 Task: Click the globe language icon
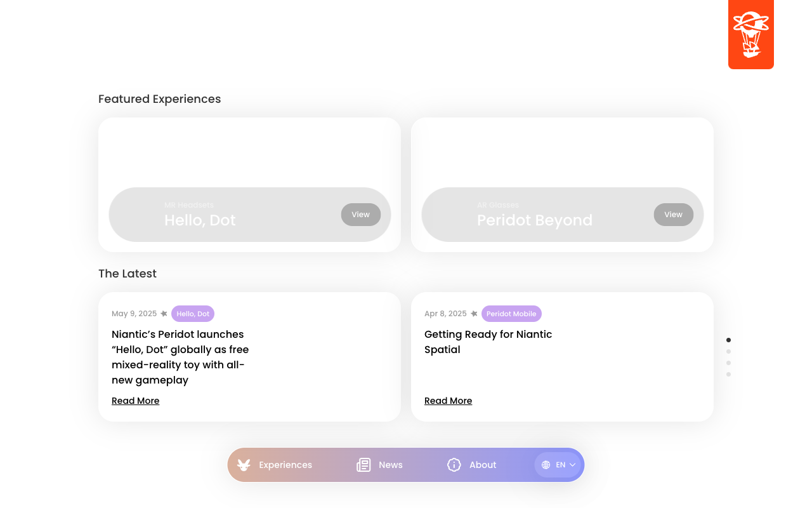click(x=546, y=465)
